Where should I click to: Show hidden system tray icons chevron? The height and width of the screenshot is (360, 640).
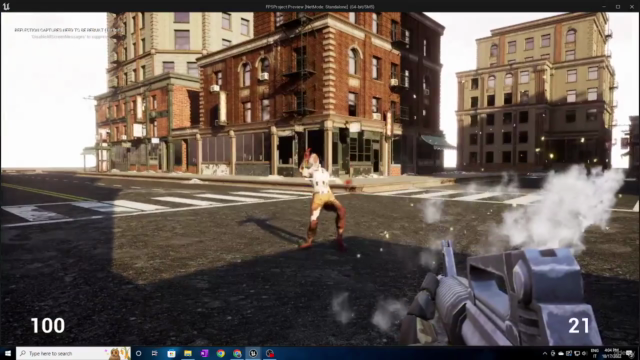coord(545,353)
